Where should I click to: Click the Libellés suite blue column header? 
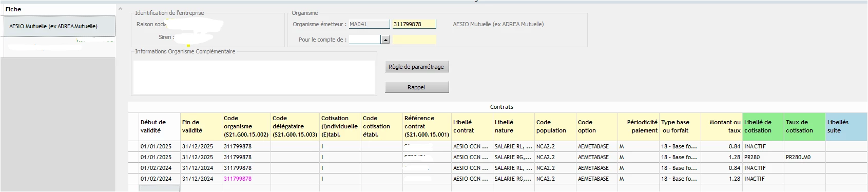point(846,127)
